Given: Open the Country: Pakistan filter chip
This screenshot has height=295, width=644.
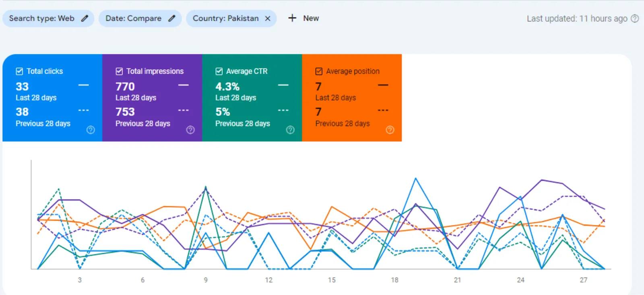Looking at the screenshot, I should pyautogui.click(x=231, y=18).
